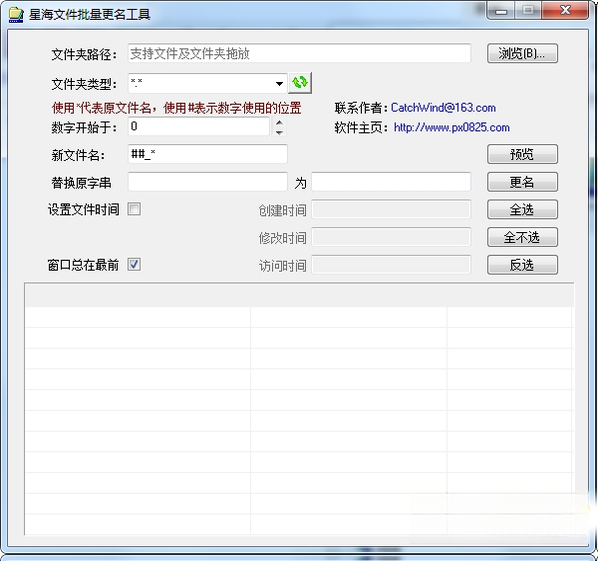598x561 pixels.
Task: Click the file list header row
Action: coord(299,295)
